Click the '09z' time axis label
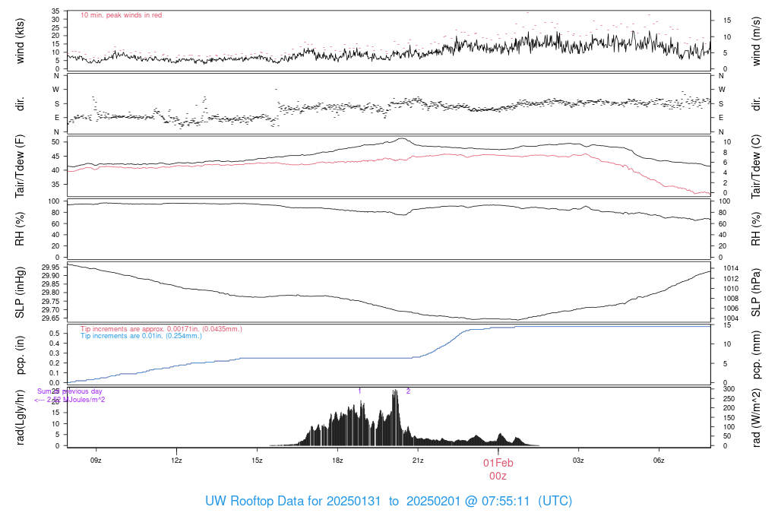Screen dimensions: 778x532 (x=96, y=461)
